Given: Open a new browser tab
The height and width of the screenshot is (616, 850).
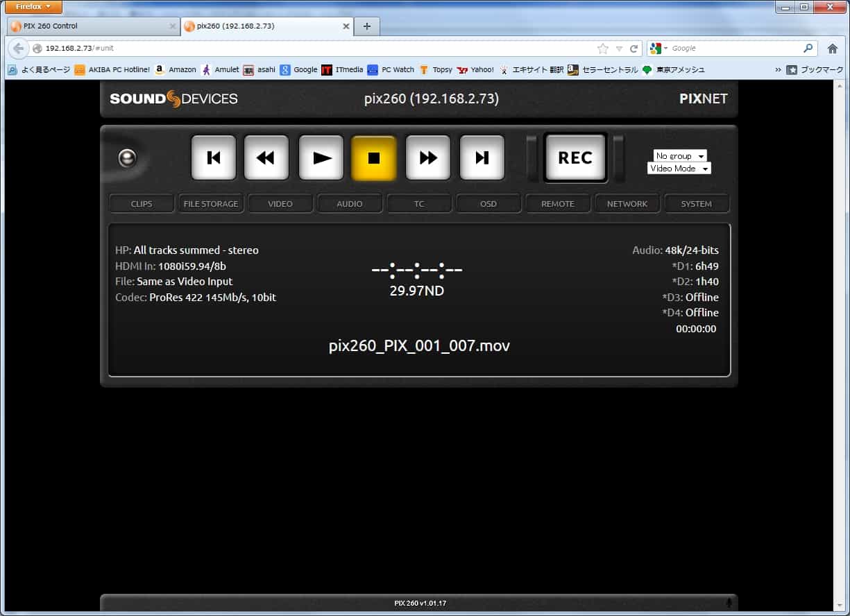Looking at the screenshot, I should tap(367, 26).
